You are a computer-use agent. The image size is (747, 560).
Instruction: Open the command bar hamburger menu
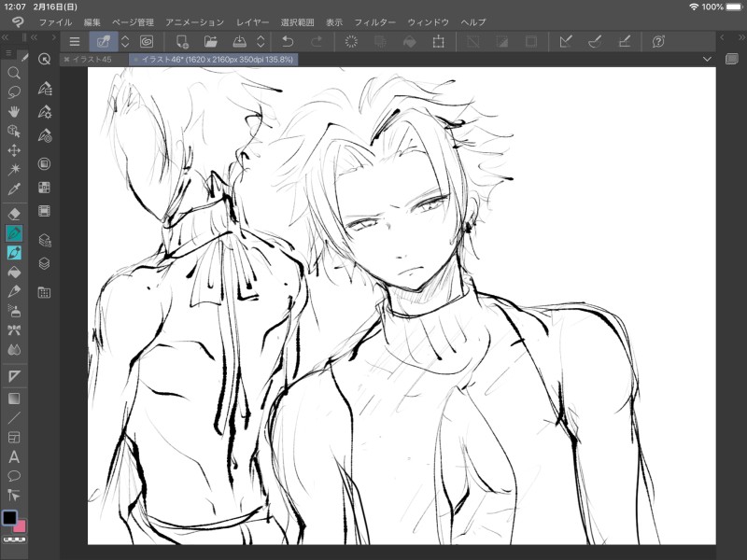click(x=75, y=41)
